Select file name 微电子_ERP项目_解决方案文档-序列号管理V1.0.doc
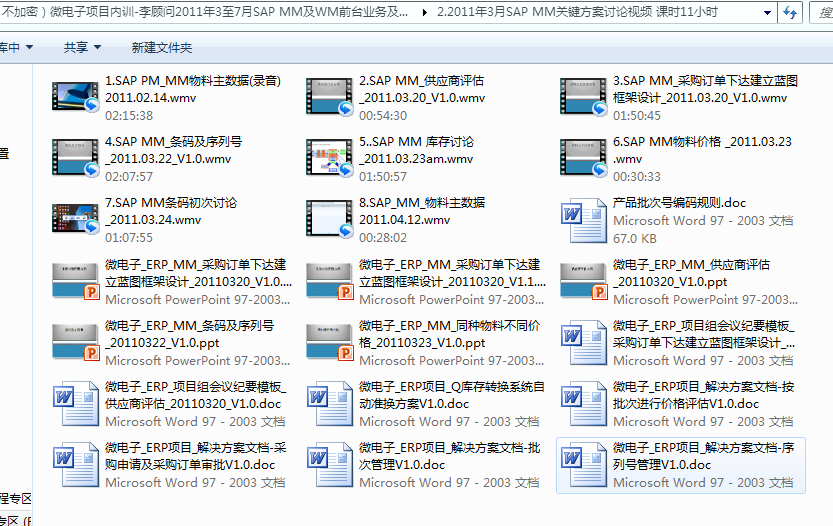This screenshot has height=526, width=833. point(703,456)
